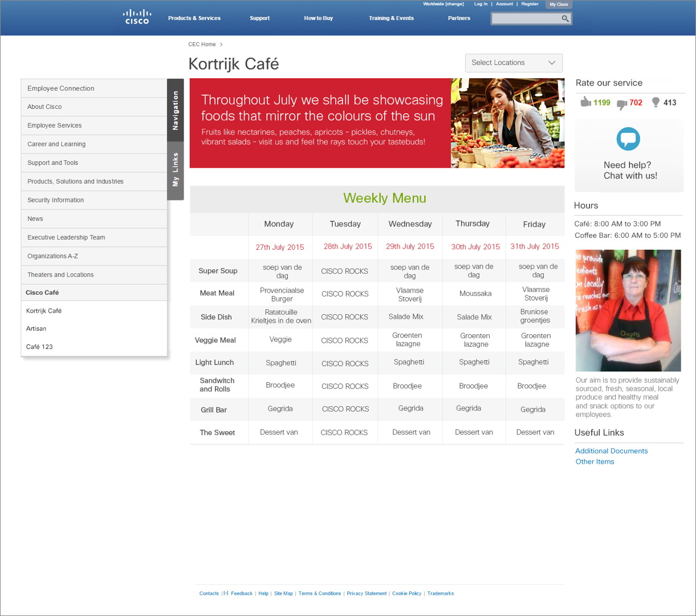Select Employee Connection in navigation

(x=94, y=88)
